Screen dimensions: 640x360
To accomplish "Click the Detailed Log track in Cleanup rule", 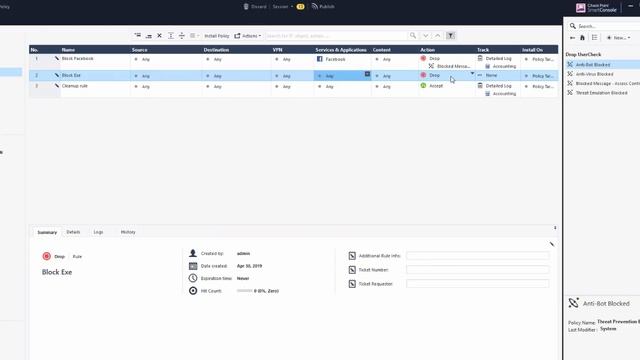I will click(494, 86).
